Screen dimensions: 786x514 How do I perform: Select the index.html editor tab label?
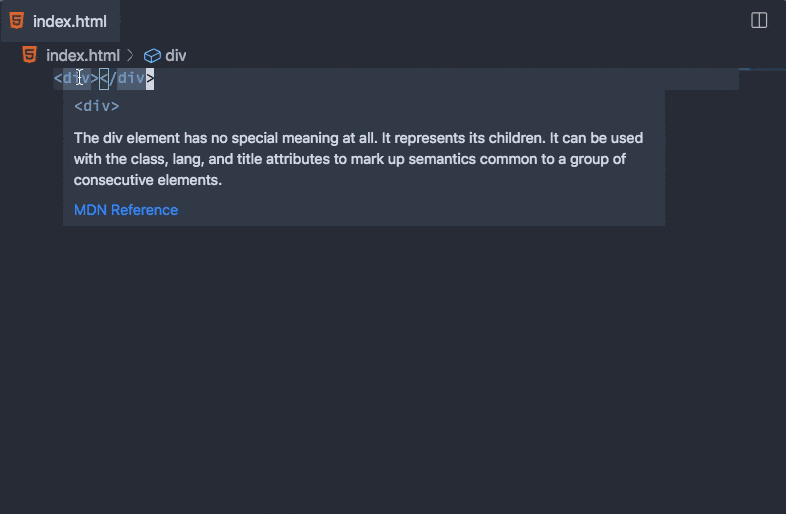[x=69, y=21]
